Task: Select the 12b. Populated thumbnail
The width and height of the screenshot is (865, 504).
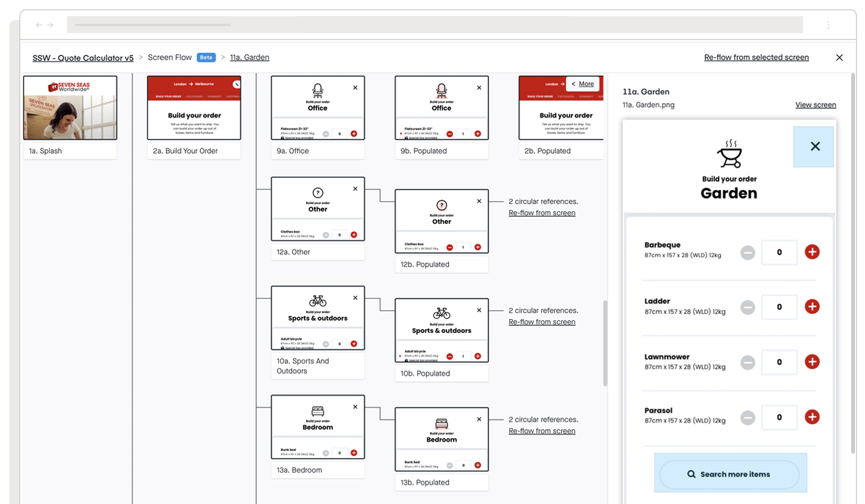Action: (x=441, y=221)
